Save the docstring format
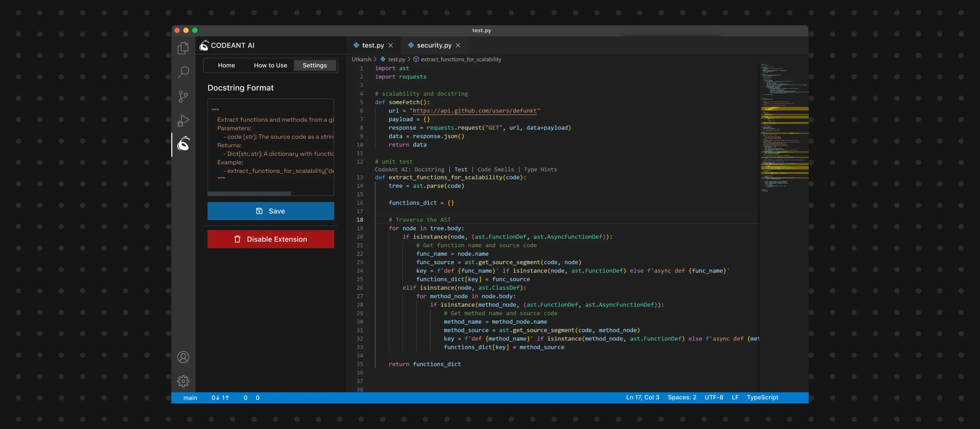980x429 pixels. coord(270,211)
